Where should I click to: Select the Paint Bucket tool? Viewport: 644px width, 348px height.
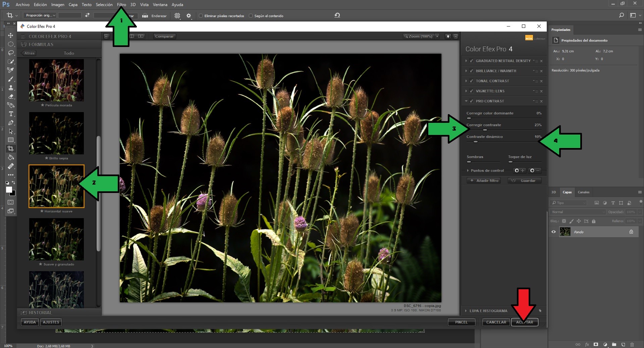(x=11, y=157)
